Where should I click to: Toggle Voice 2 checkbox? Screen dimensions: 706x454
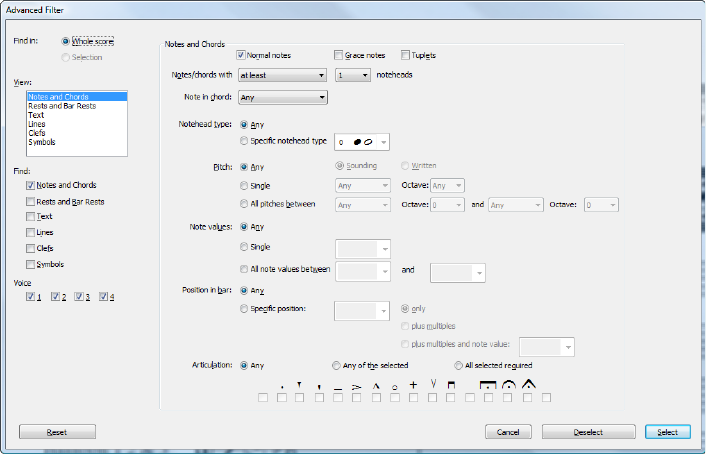click(x=55, y=296)
